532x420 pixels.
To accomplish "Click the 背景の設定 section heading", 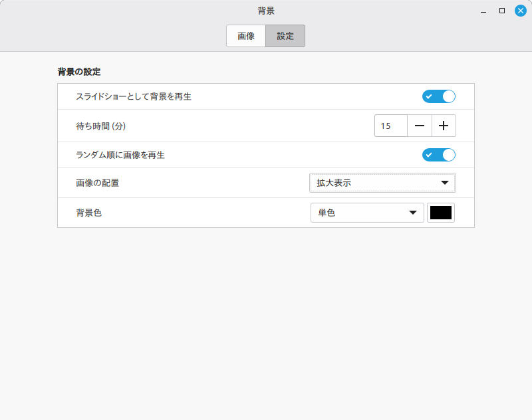I will click(79, 71).
